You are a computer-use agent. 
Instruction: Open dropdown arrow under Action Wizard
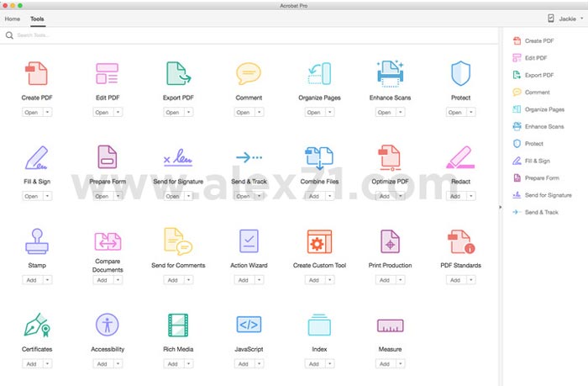(x=259, y=280)
